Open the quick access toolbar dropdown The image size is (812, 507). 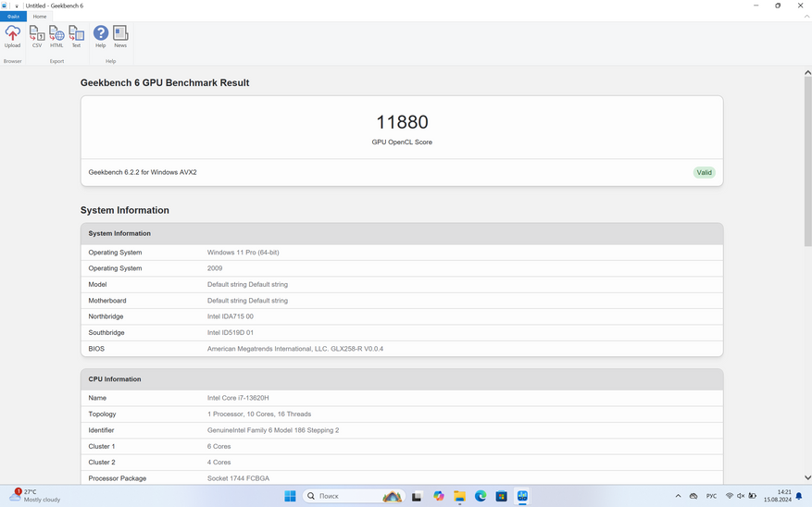tap(17, 6)
